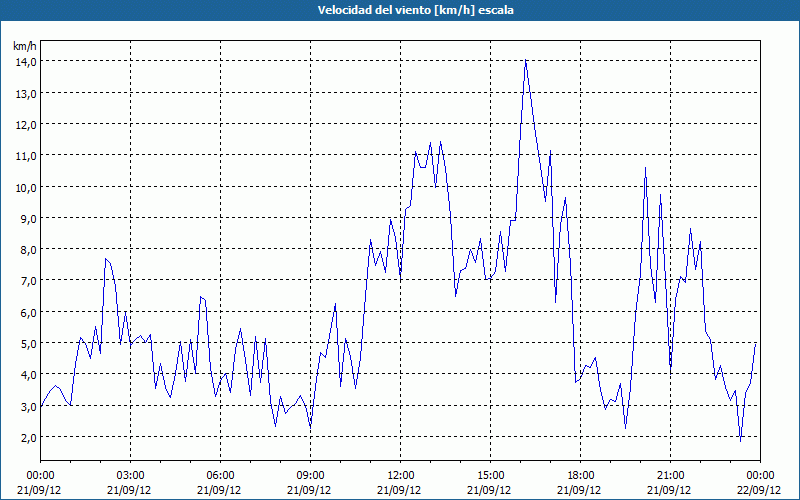Click the 14,0 y-axis value
This screenshot has width=800, height=500.
[26, 62]
